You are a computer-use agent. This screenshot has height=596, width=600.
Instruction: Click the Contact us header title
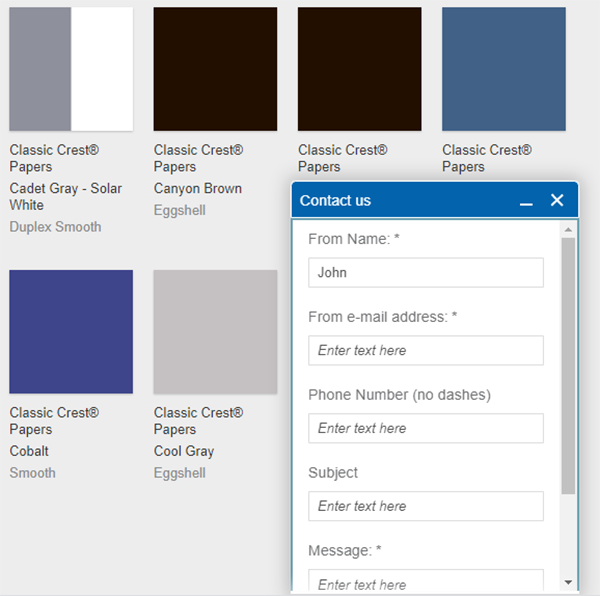pos(335,201)
